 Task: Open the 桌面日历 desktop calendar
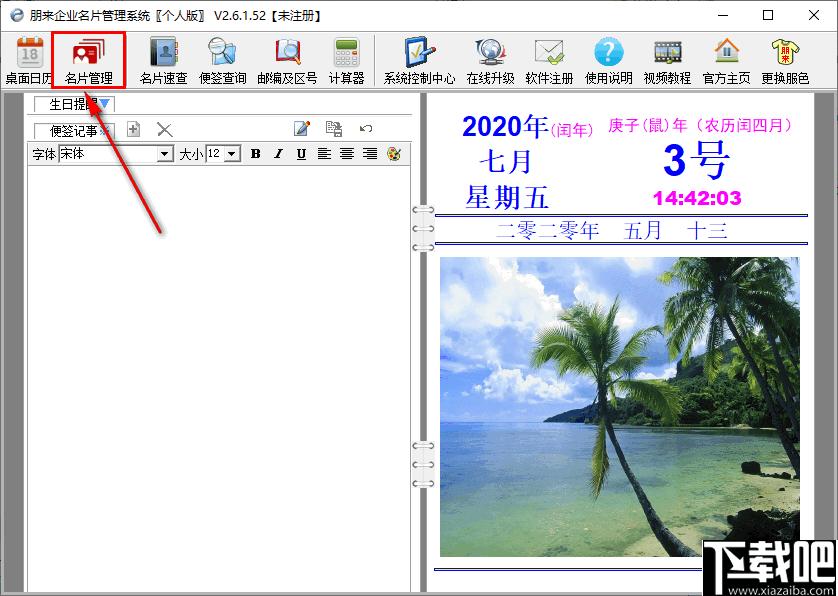(x=30, y=60)
